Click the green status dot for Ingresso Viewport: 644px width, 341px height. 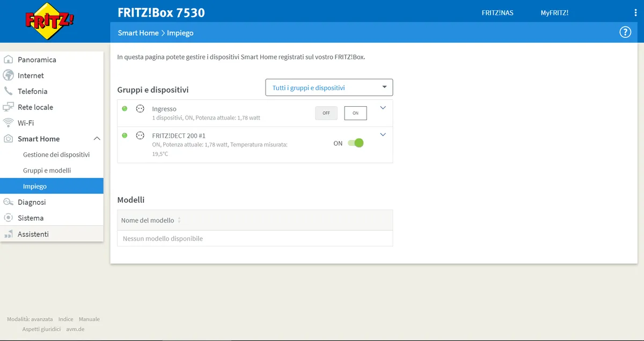click(x=125, y=109)
